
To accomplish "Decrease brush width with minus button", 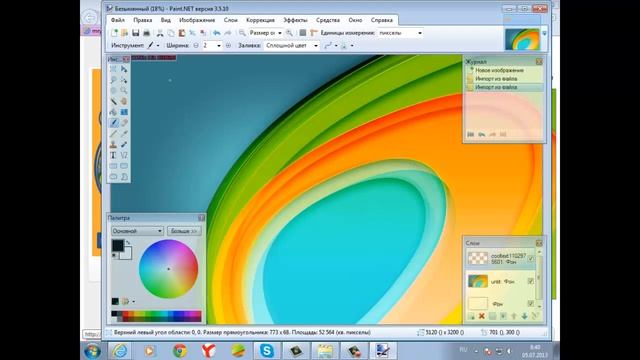I will tap(196, 46).
